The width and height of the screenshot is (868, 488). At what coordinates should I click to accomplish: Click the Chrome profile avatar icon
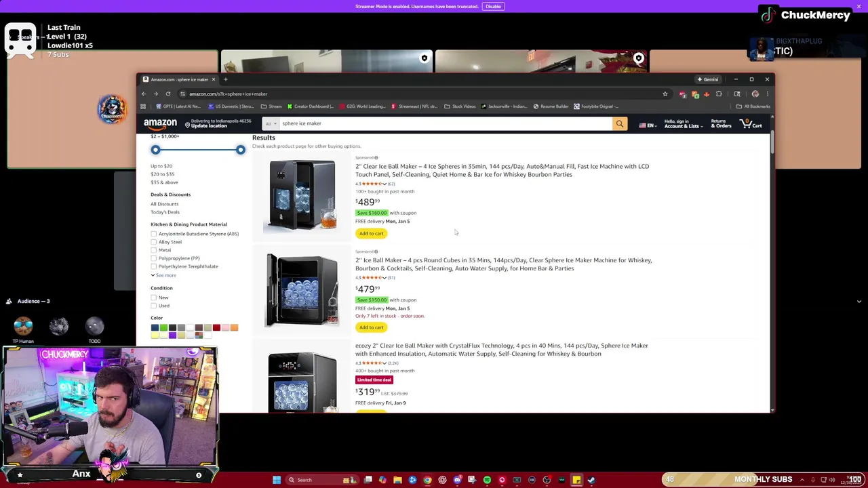pos(755,94)
